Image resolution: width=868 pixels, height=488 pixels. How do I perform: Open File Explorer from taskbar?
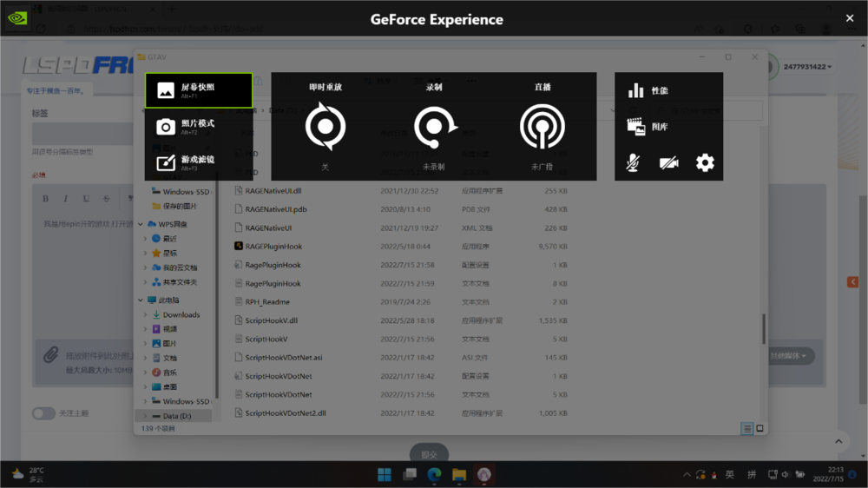tap(459, 475)
